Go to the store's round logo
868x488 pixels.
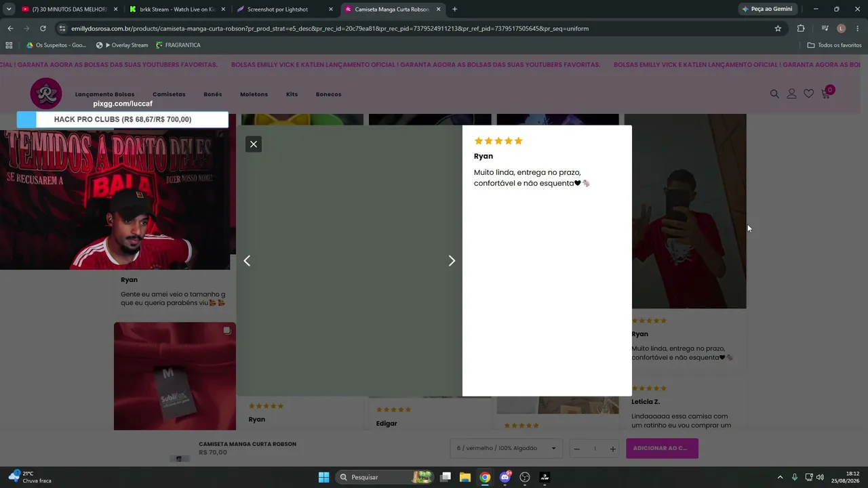pyautogui.click(x=46, y=94)
